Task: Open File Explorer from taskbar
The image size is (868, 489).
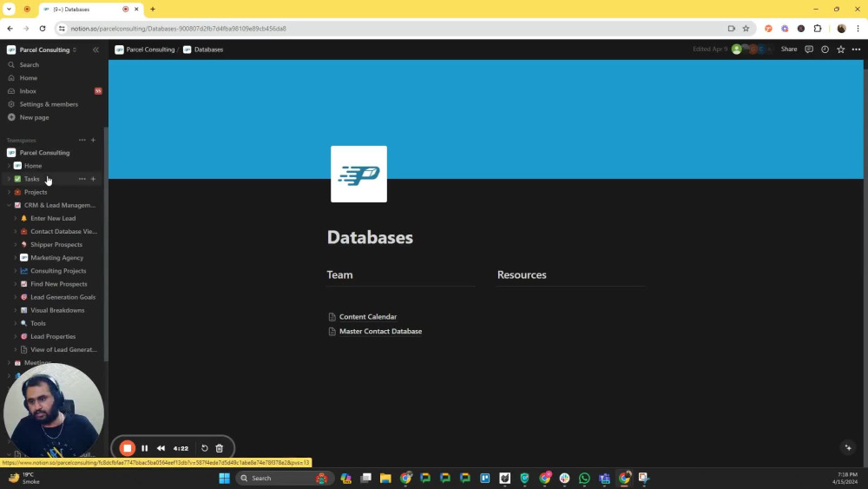Action: point(385,478)
